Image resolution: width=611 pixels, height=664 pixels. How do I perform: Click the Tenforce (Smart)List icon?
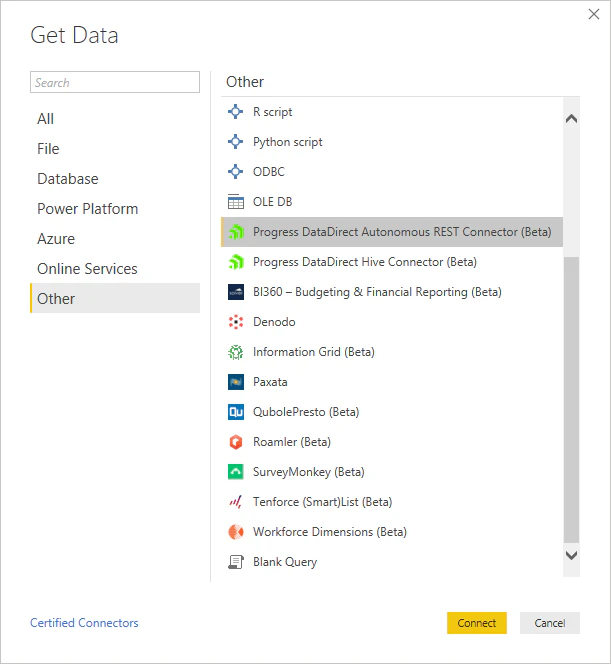(x=236, y=502)
